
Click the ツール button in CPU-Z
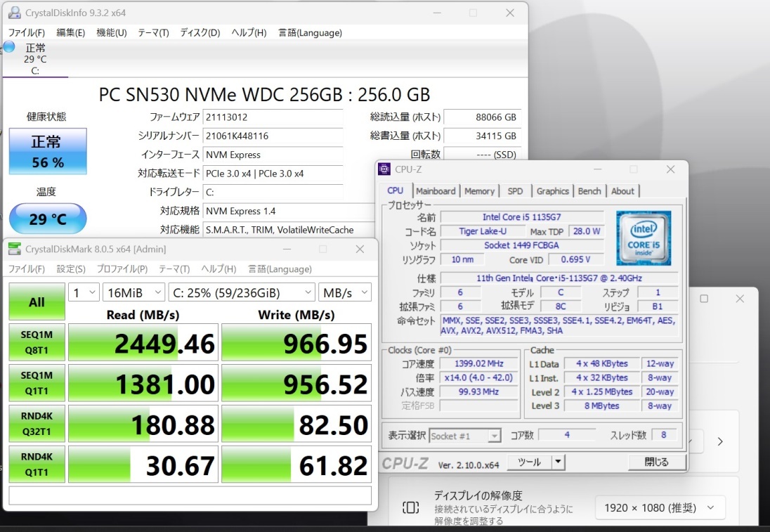tap(530, 462)
